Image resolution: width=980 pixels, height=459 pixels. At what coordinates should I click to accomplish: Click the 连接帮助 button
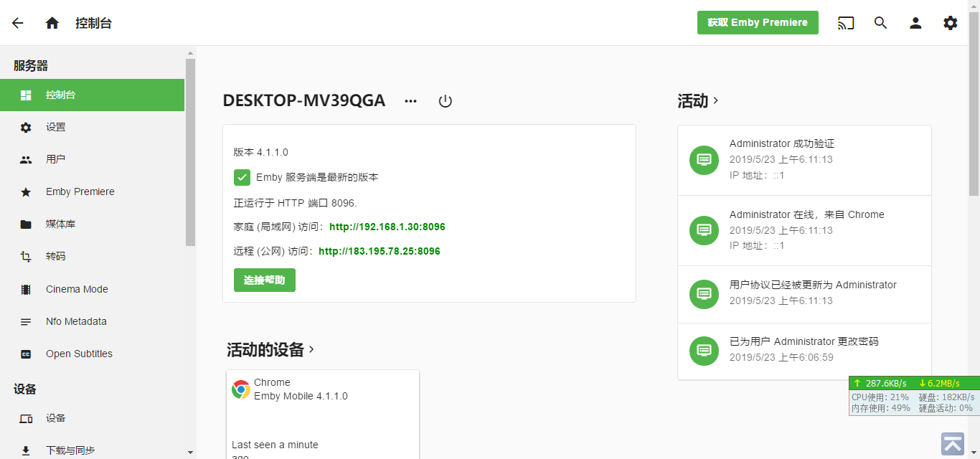[x=264, y=280]
